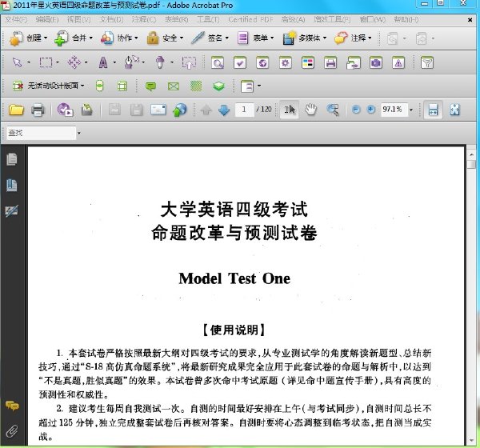This screenshot has width=480, height=448.
Task: Go to the next page with down arrow
Action: pos(224,110)
